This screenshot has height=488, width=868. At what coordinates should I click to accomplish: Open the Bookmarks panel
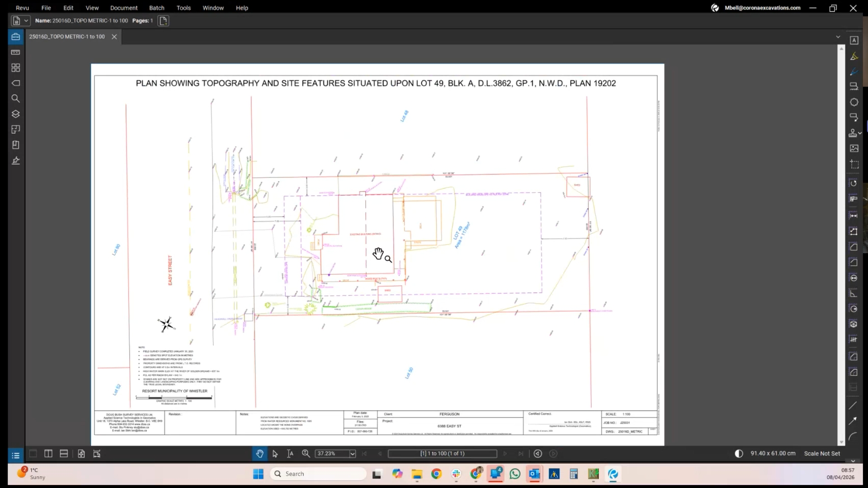16,145
